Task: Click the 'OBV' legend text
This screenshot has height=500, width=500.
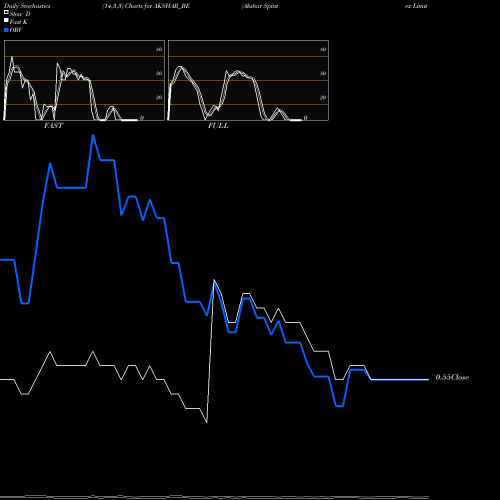Action: 16,30
